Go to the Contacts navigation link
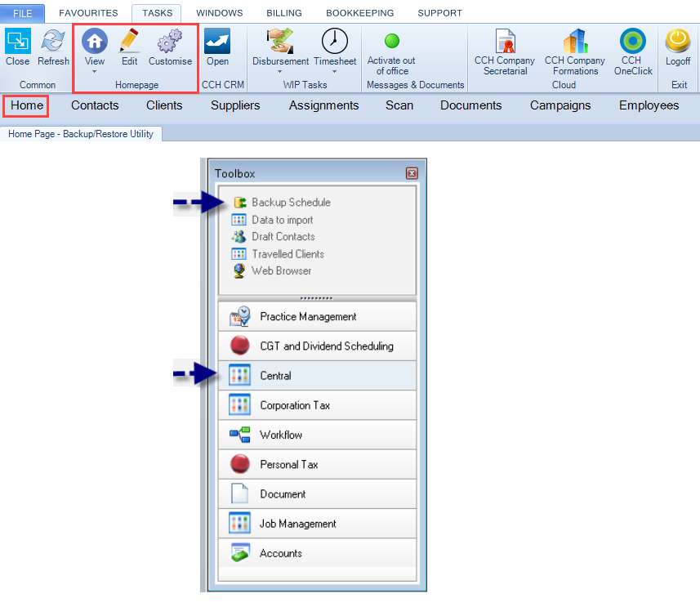This screenshot has width=700, height=616. (x=95, y=105)
